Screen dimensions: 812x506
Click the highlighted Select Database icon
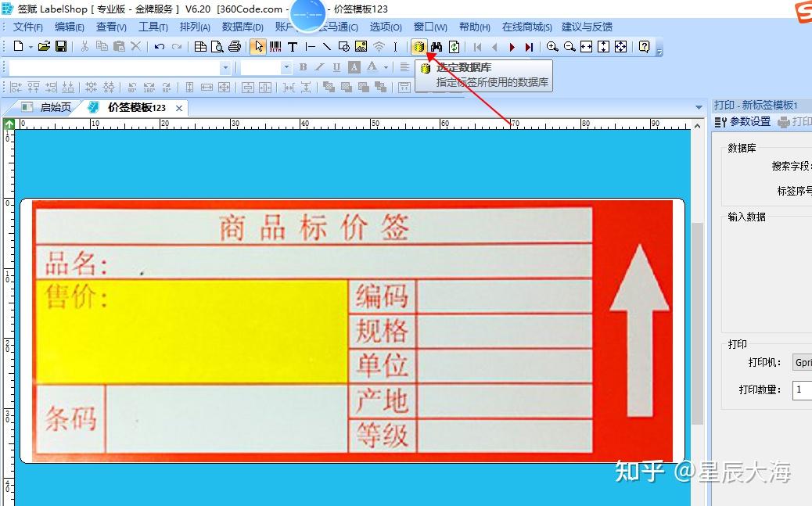pyautogui.click(x=420, y=46)
